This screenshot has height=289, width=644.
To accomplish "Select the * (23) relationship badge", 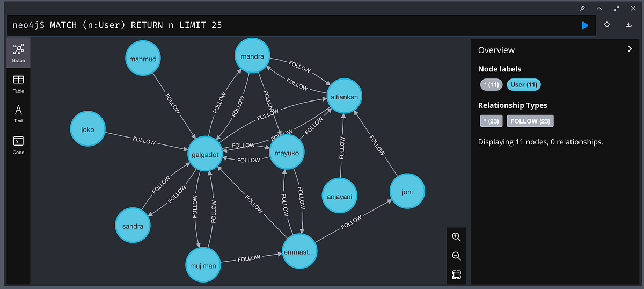I will (491, 121).
